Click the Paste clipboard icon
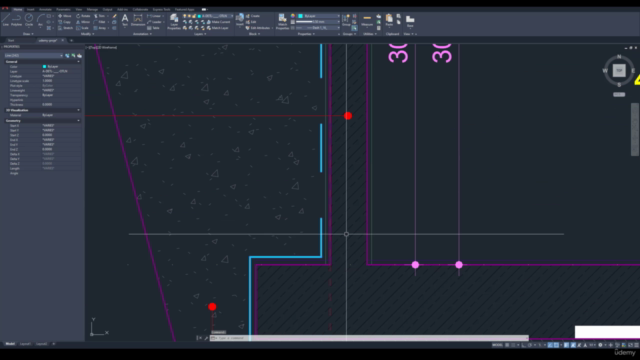The image size is (640, 360). [389, 20]
